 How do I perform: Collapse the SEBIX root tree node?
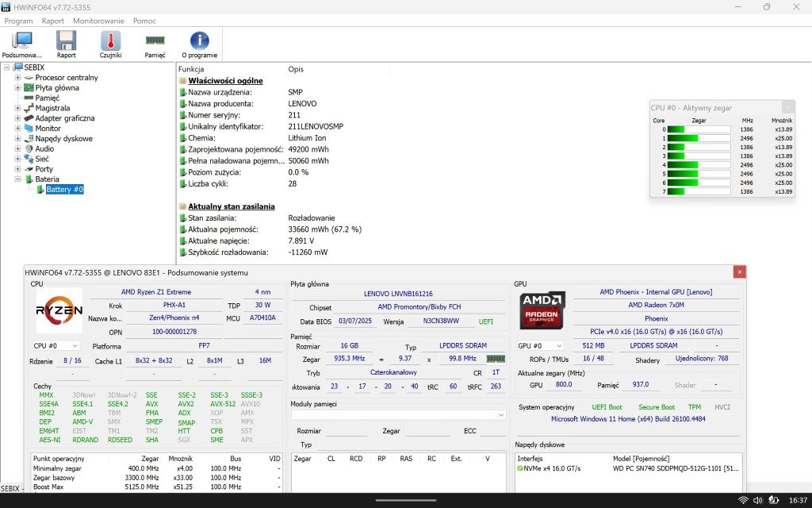(x=6, y=67)
